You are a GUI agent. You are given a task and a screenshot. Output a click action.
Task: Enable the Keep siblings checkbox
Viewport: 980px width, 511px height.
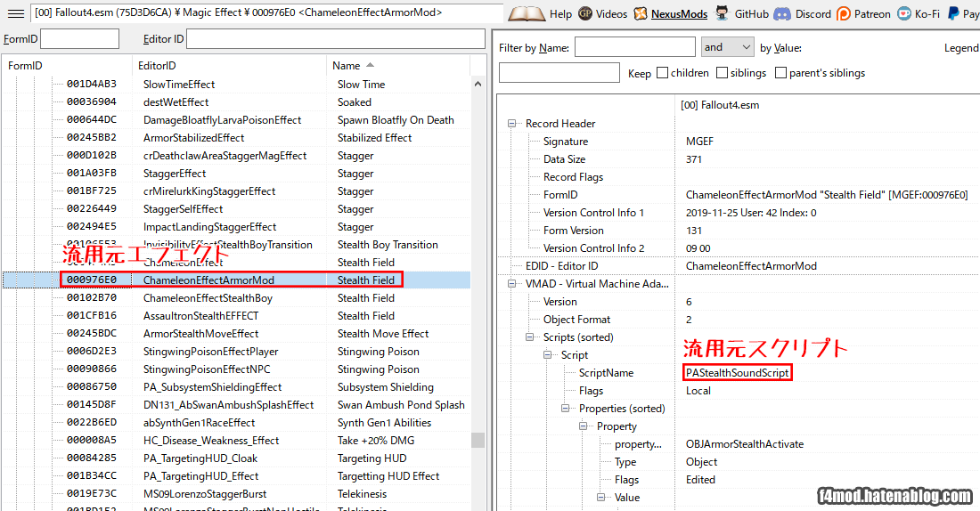tap(722, 73)
